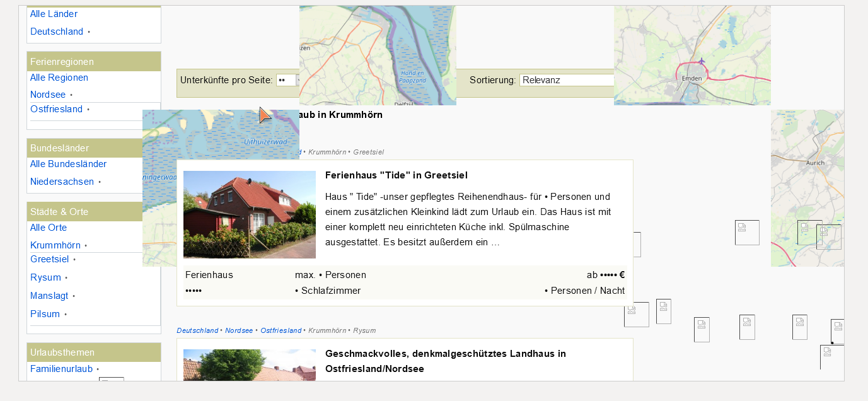This screenshot has height=401, width=868.
Task: Open the Ferienhaus "Tide" in Greetsiel listing title
Action: (x=396, y=175)
